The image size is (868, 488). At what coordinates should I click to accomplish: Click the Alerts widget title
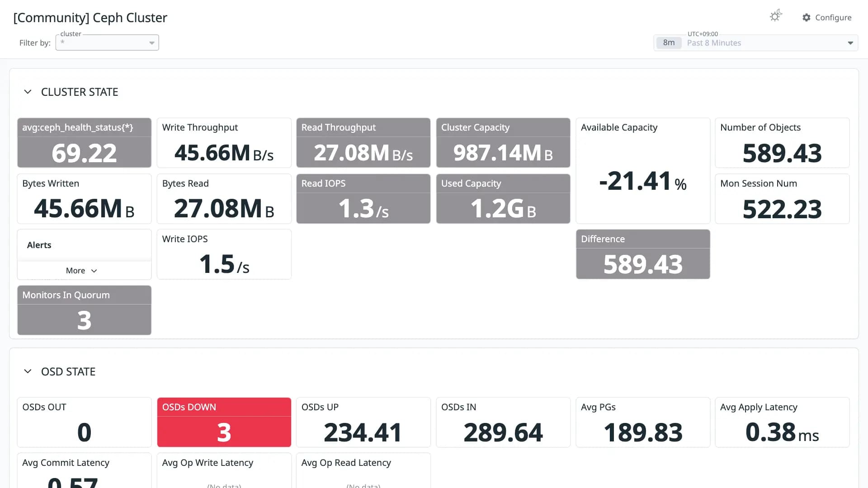point(39,245)
